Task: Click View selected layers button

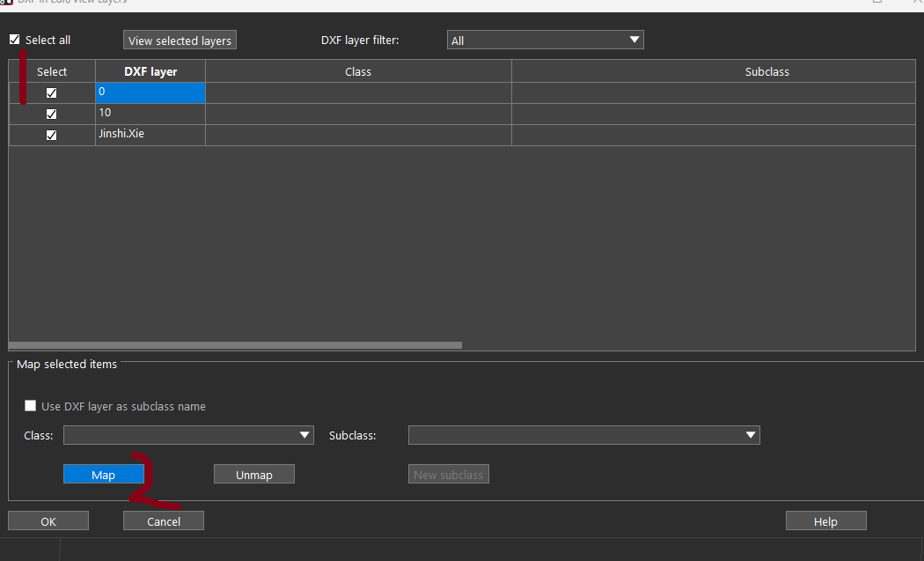Action: pos(180,41)
